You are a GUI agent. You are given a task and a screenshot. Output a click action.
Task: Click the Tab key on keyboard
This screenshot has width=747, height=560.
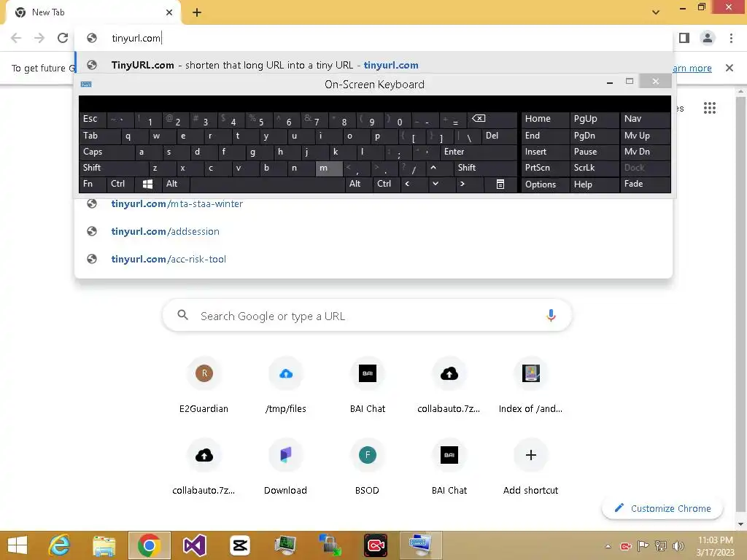[99, 136]
